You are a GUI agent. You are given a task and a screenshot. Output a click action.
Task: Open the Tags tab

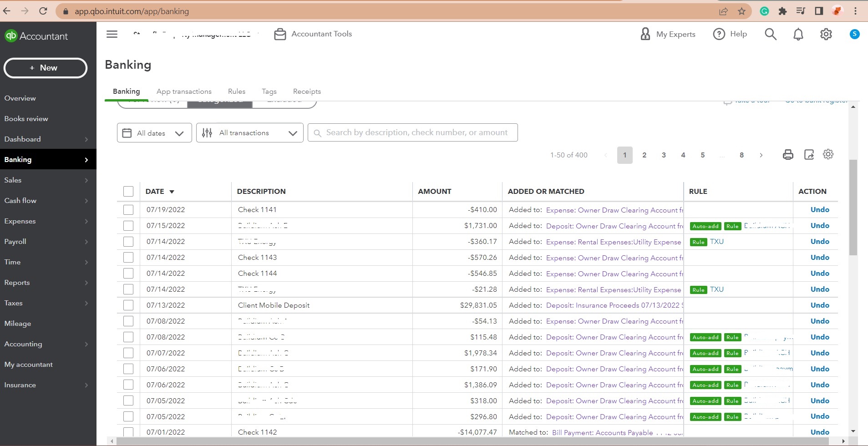[269, 91]
